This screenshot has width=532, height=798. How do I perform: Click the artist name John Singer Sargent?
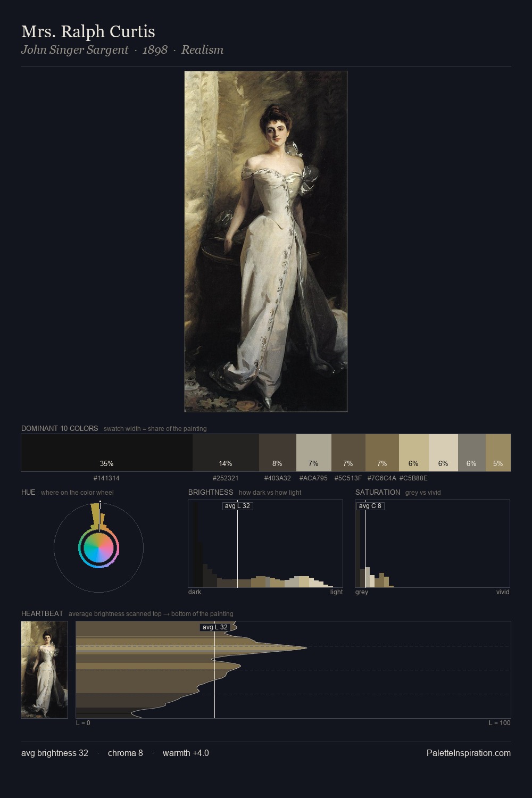[x=74, y=50]
